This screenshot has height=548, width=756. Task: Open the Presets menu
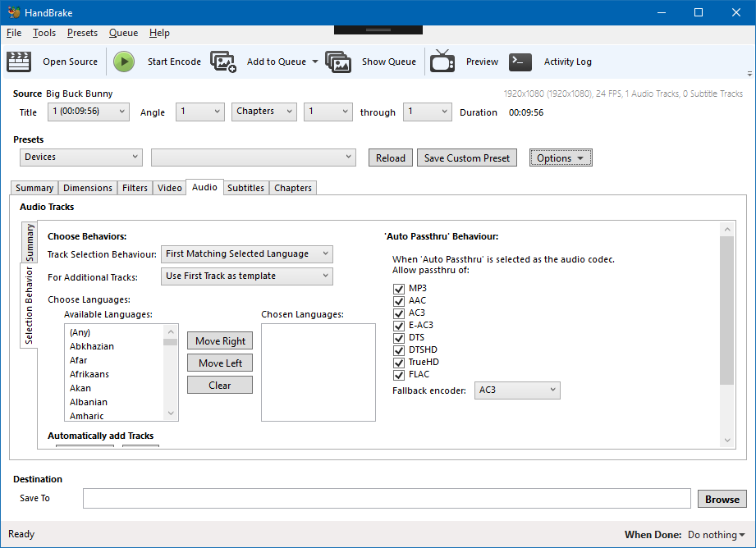82,33
